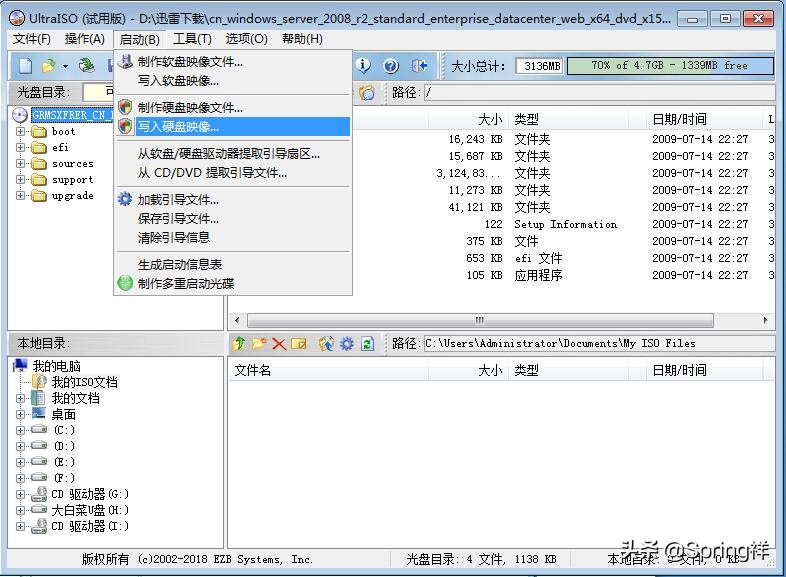786x577 pixels.
Task: Open the 帮助(H) menu
Action: click(x=302, y=39)
